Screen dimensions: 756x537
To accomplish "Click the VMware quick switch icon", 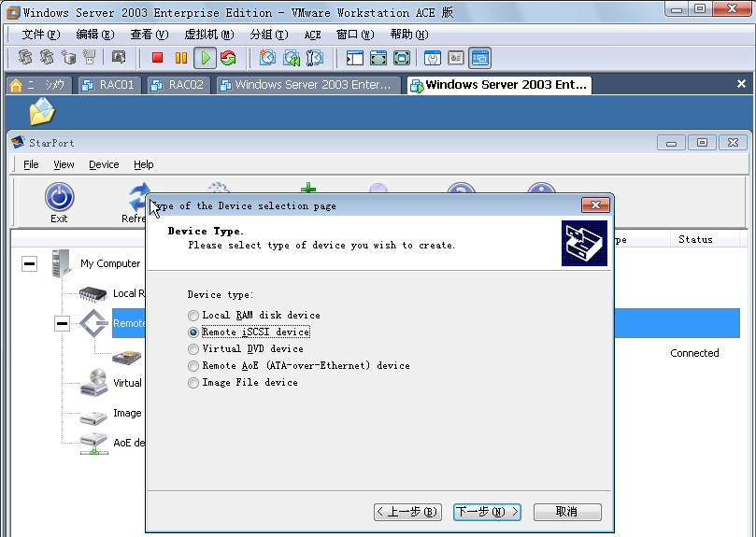I will [x=402, y=58].
